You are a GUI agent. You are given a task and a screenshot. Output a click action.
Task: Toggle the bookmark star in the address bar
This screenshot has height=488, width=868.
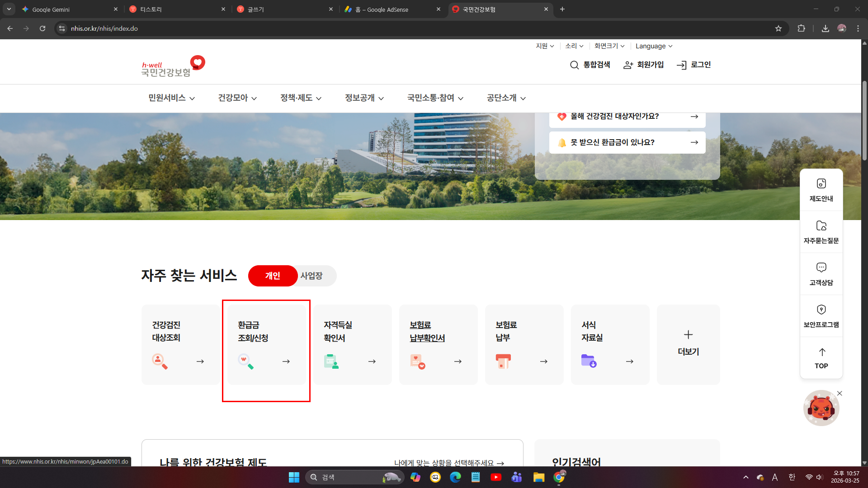(x=778, y=28)
